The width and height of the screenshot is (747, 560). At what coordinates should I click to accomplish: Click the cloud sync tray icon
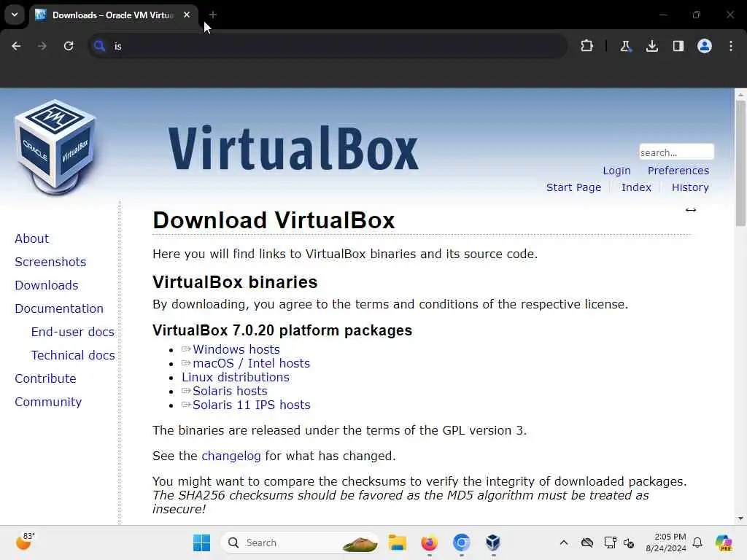(587, 542)
